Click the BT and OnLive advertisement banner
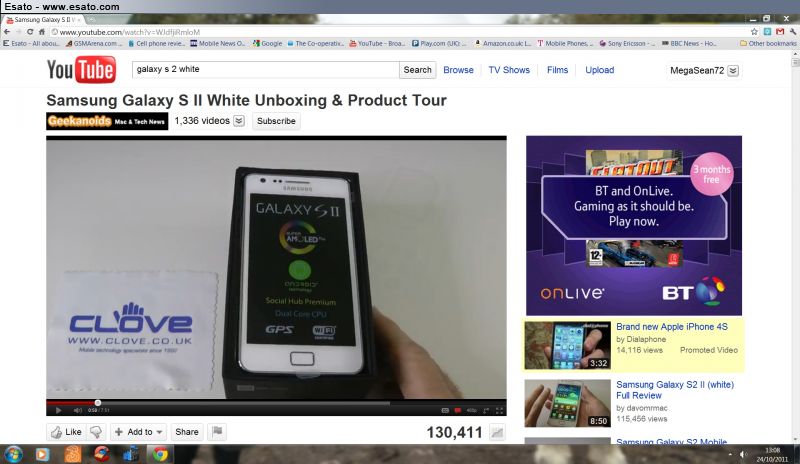This screenshot has width=800, height=464. (x=634, y=226)
